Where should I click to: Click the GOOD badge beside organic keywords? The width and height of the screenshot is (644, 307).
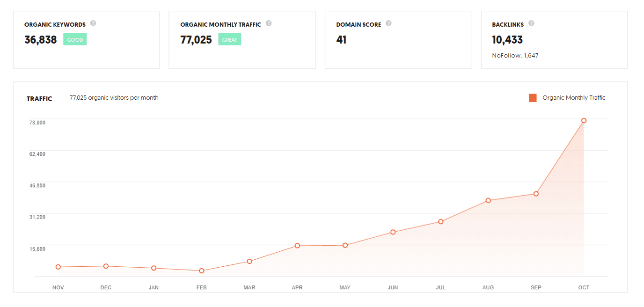click(x=75, y=40)
